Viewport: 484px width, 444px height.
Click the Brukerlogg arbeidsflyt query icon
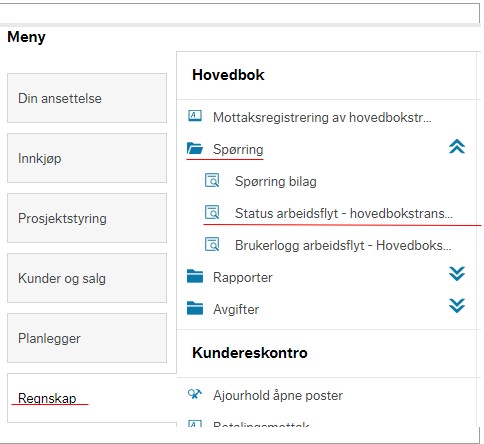point(212,244)
